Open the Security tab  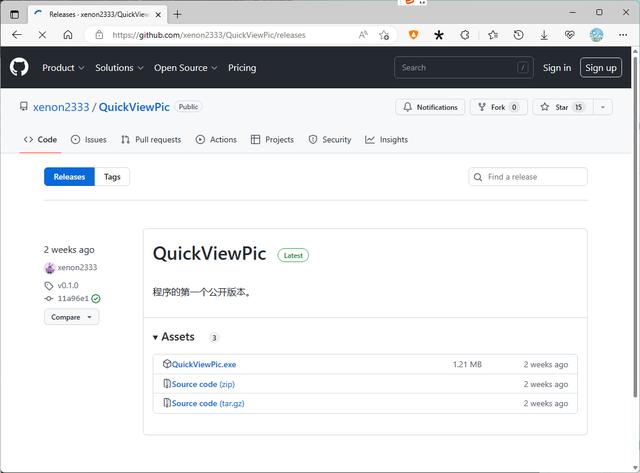pyautogui.click(x=330, y=140)
